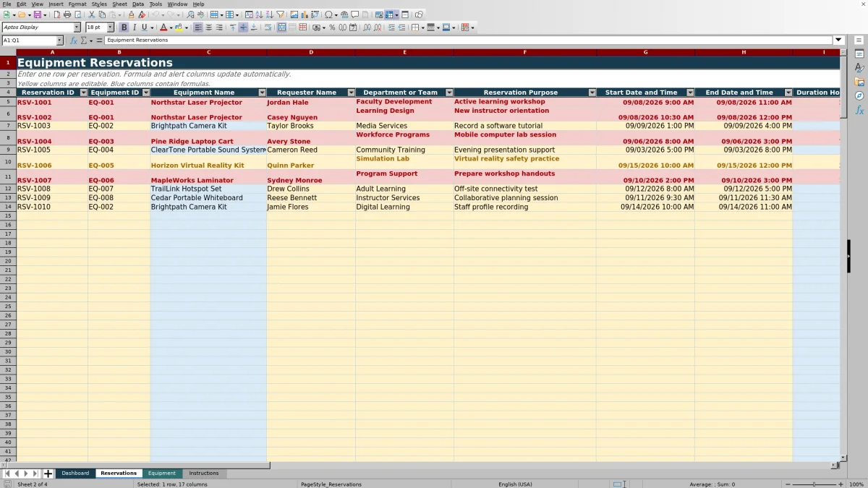Click the highlighting background color swatch

pyautogui.click(x=178, y=27)
